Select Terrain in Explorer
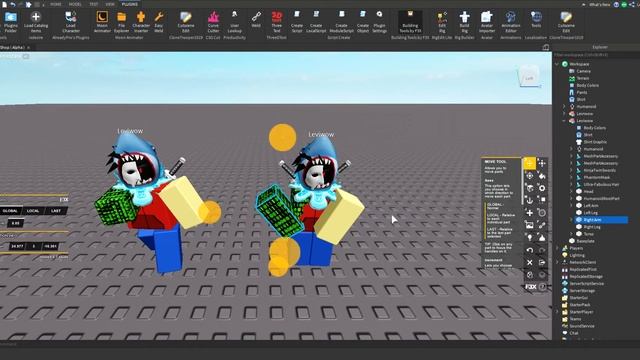 click(583, 78)
